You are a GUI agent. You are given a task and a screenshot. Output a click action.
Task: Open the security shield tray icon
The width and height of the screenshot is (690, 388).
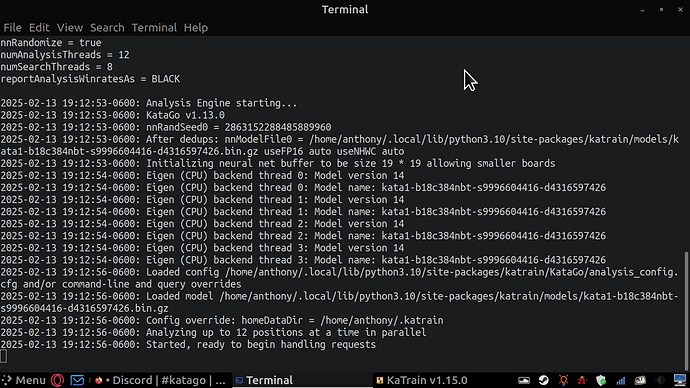[x=601, y=380]
